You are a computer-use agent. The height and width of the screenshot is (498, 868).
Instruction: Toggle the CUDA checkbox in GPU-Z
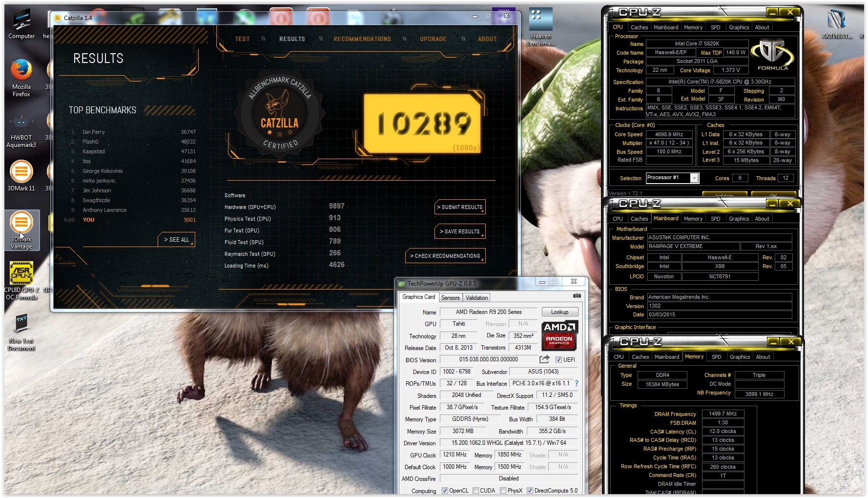(x=475, y=491)
